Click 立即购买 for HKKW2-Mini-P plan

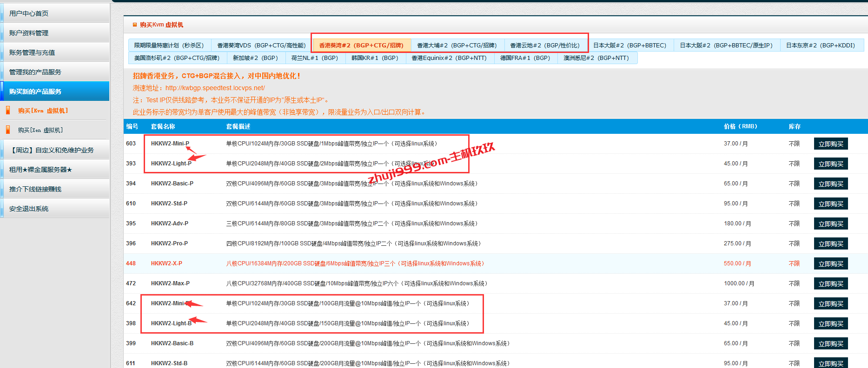point(831,144)
